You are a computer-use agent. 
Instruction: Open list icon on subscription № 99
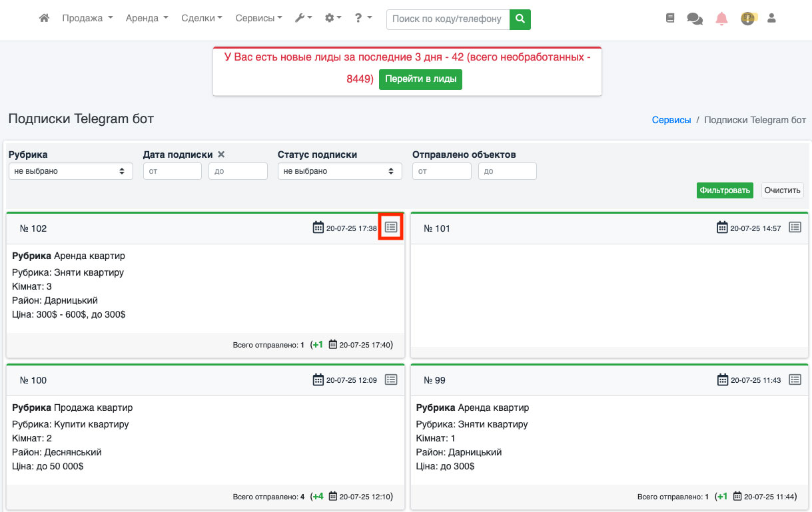tap(795, 379)
